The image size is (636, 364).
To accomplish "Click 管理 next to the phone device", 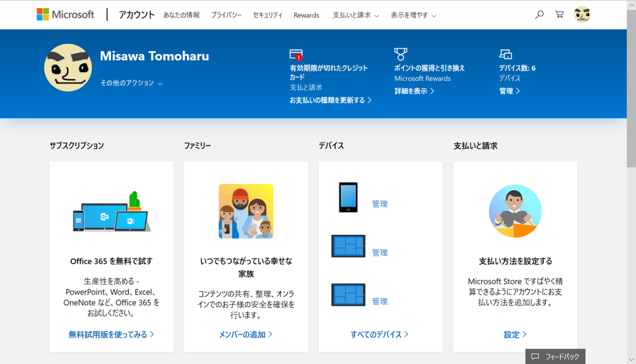I will coord(379,204).
